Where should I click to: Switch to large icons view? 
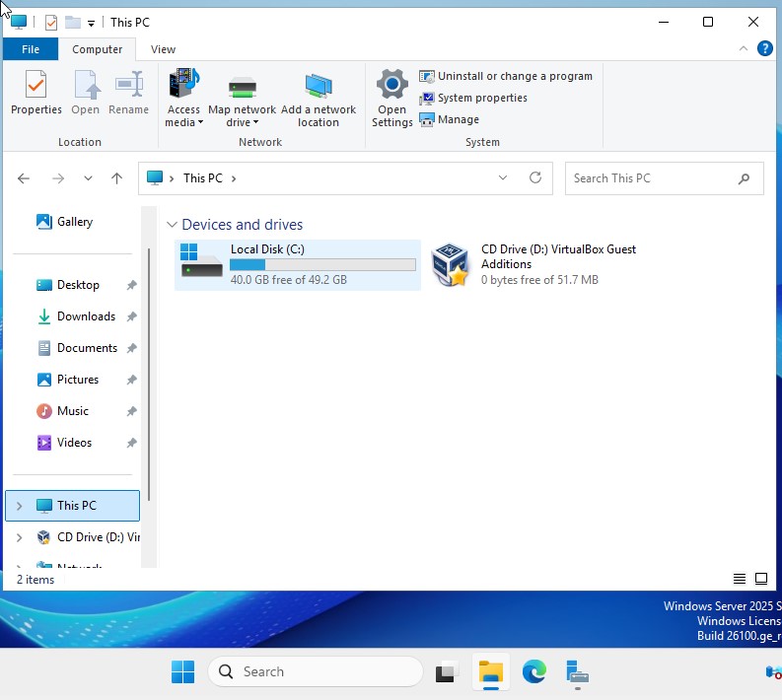click(761, 579)
